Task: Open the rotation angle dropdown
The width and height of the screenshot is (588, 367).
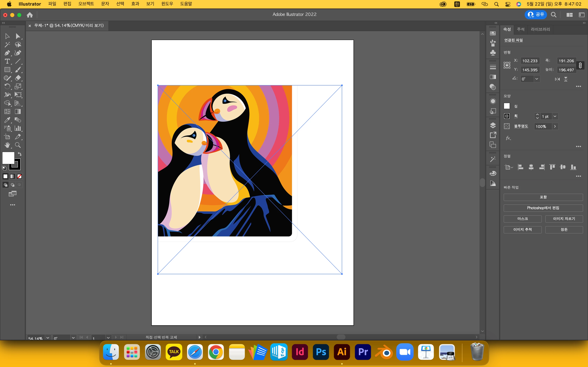Action: point(537,79)
